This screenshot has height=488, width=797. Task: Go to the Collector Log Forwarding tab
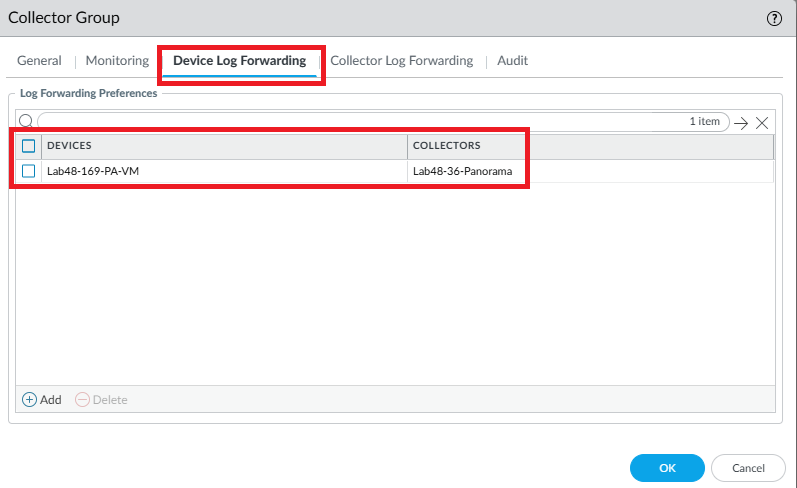pyautogui.click(x=401, y=61)
